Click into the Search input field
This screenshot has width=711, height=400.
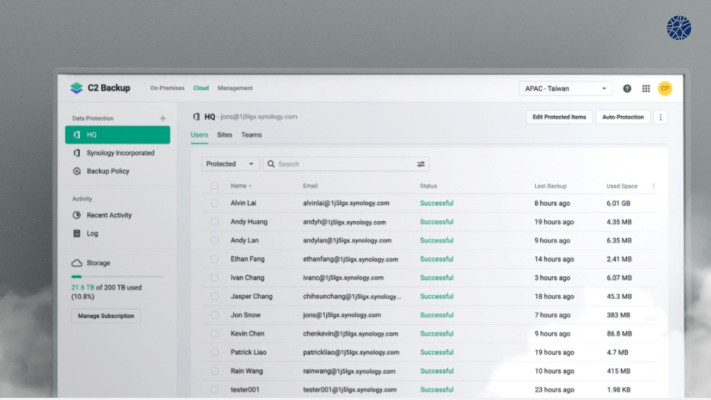pos(346,164)
